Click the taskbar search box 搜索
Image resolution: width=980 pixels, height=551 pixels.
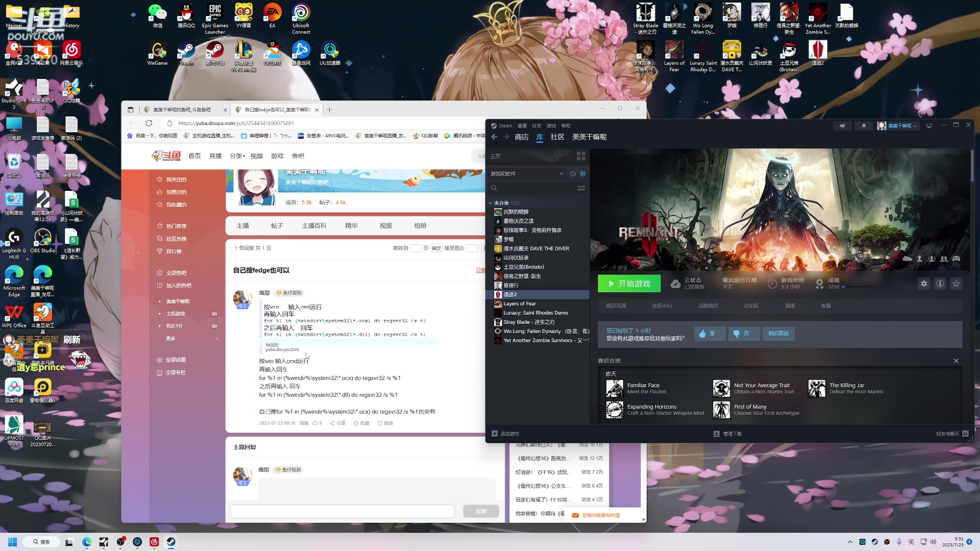(x=41, y=542)
